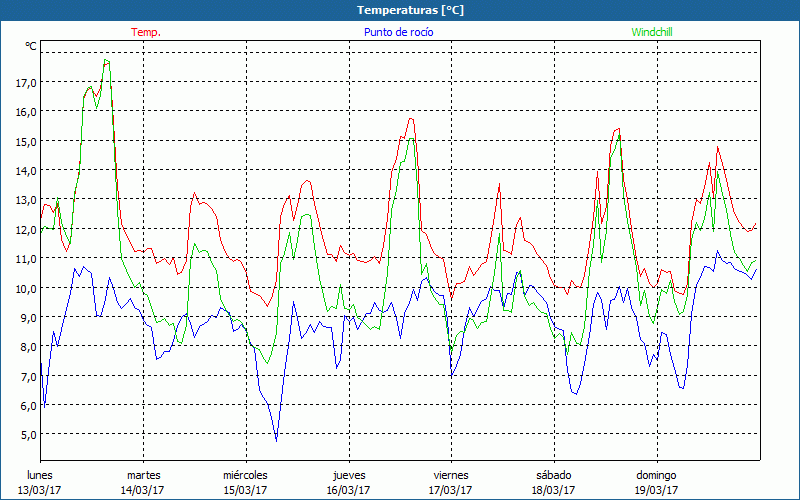Select the 15/03/17 date label
The image size is (800, 500).
click(245, 490)
